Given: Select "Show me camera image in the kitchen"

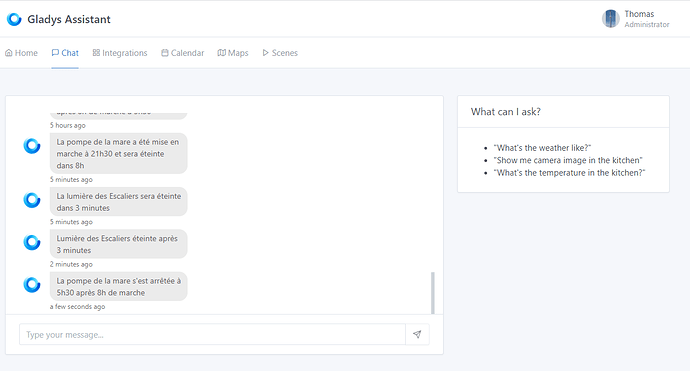Looking at the screenshot, I should pos(568,160).
